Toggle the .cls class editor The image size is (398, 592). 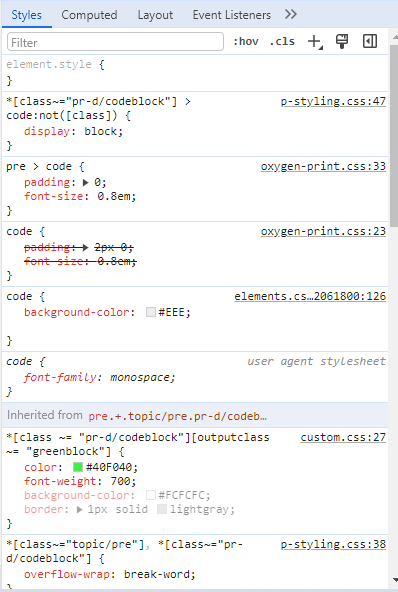[x=282, y=41]
